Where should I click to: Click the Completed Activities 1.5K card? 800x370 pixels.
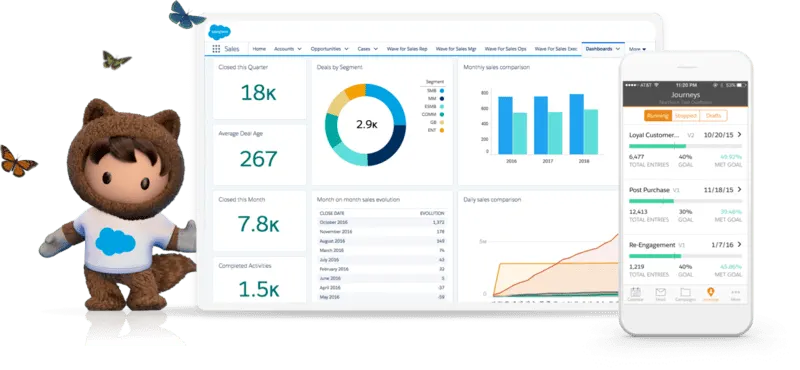coord(260,280)
